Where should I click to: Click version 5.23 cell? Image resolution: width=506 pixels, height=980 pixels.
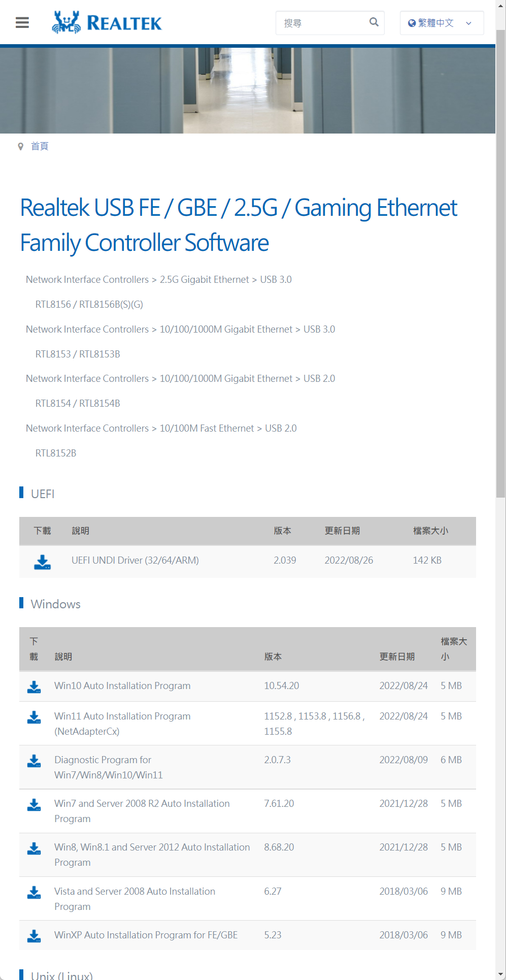tap(273, 935)
